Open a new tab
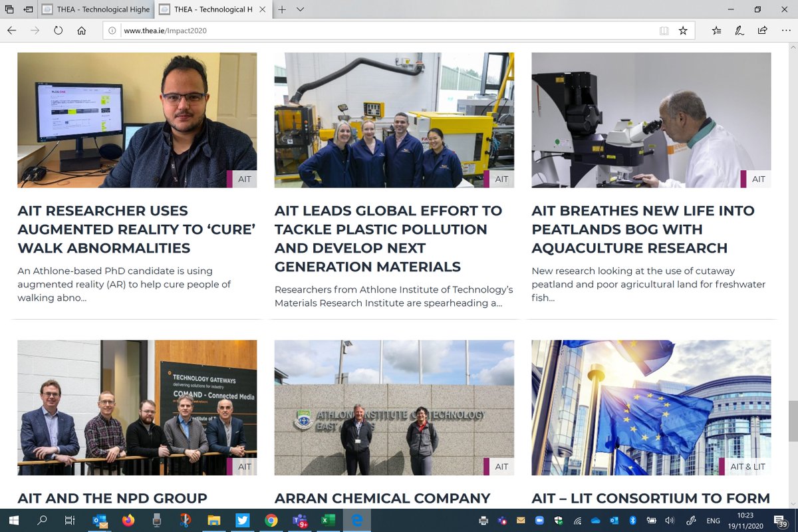Viewport: 798px width, 532px height. (x=281, y=9)
